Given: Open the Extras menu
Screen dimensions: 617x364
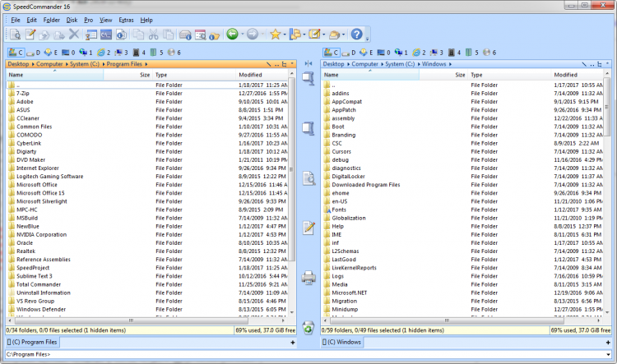Looking at the screenshot, I should click(x=126, y=20).
